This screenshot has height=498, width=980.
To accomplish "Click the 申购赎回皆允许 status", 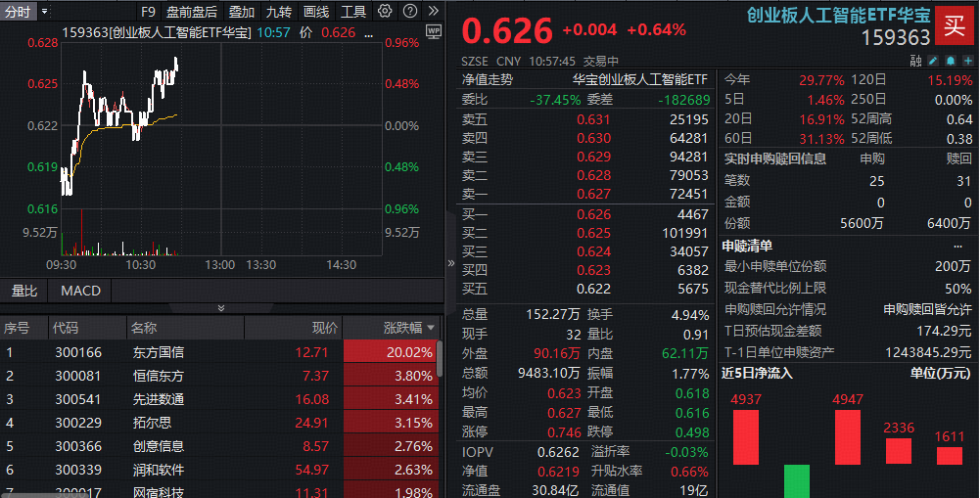I will [x=927, y=310].
